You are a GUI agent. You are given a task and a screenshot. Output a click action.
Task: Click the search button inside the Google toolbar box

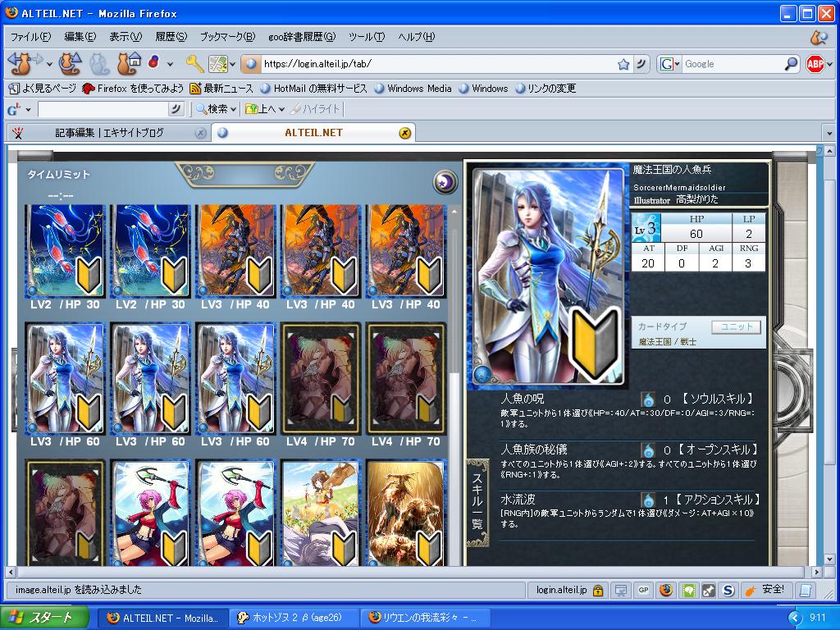point(176,109)
